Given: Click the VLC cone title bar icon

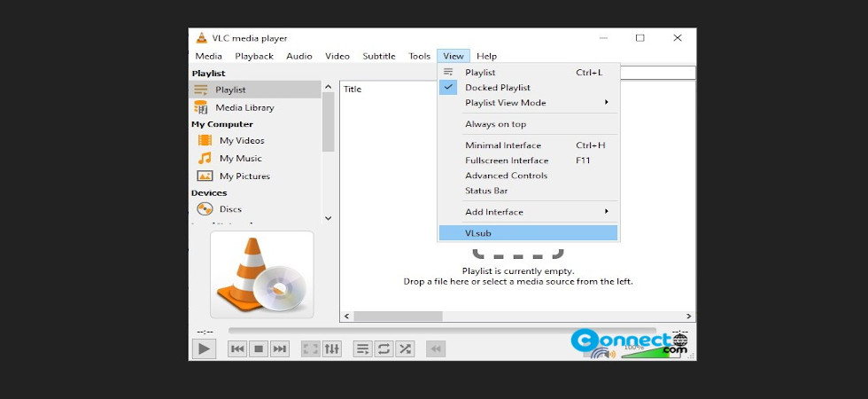Looking at the screenshot, I should click(202, 38).
